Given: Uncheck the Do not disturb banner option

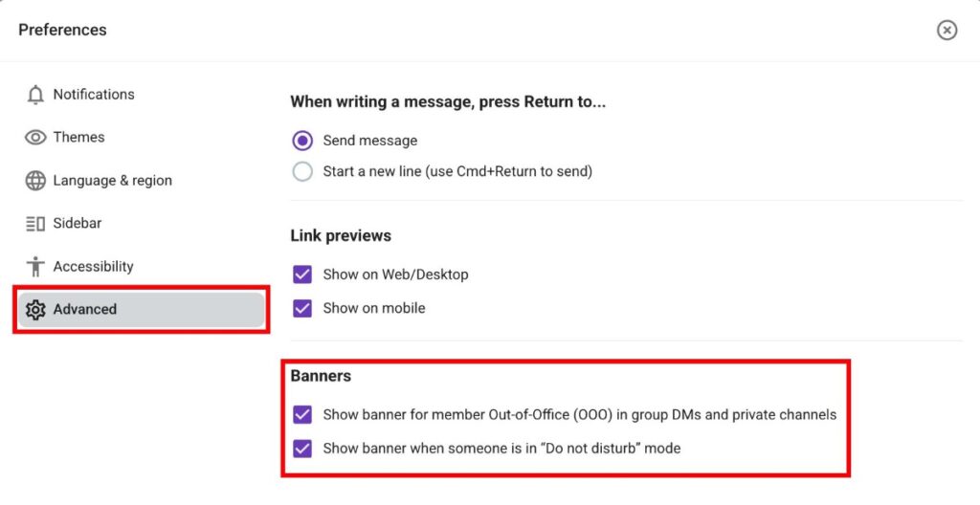Looking at the screenshot, I should 302,448.
